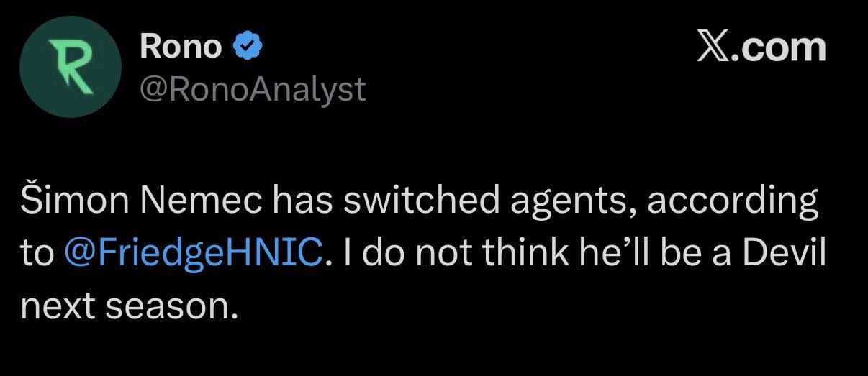This screenshot has width=868, height=376.
Task: Click the blue verified checkmark badge
Action: (x=247, y=47)
